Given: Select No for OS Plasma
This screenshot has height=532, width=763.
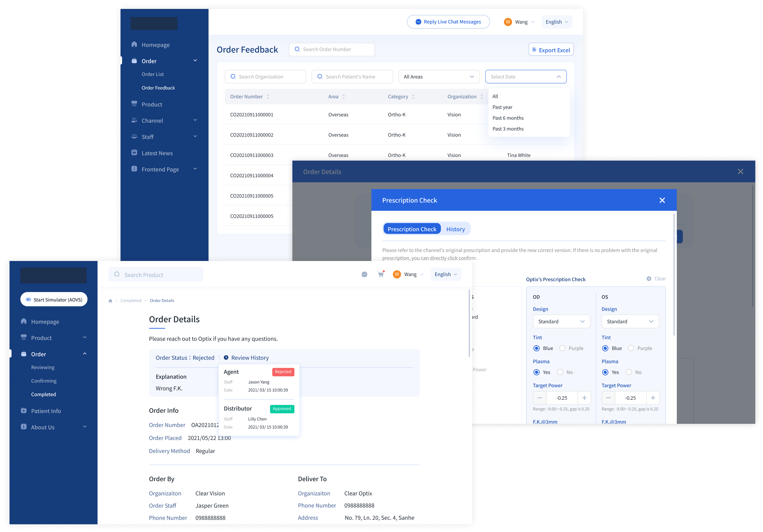Looking at the screenshot, I should pos(629,372).
